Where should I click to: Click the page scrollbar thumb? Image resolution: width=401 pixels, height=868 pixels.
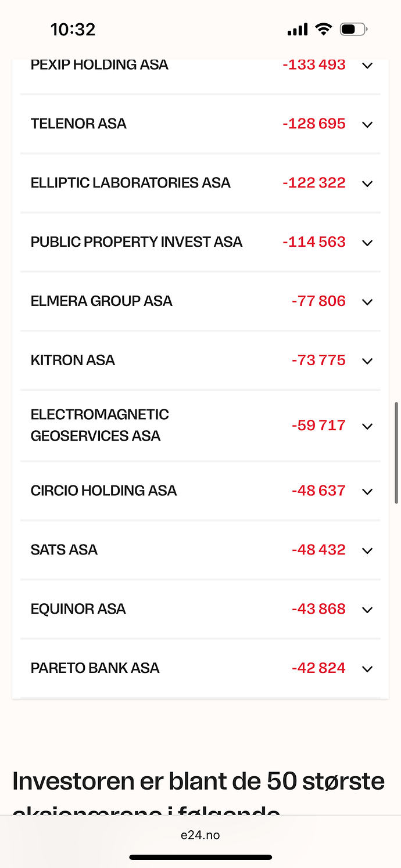[397, 452]
